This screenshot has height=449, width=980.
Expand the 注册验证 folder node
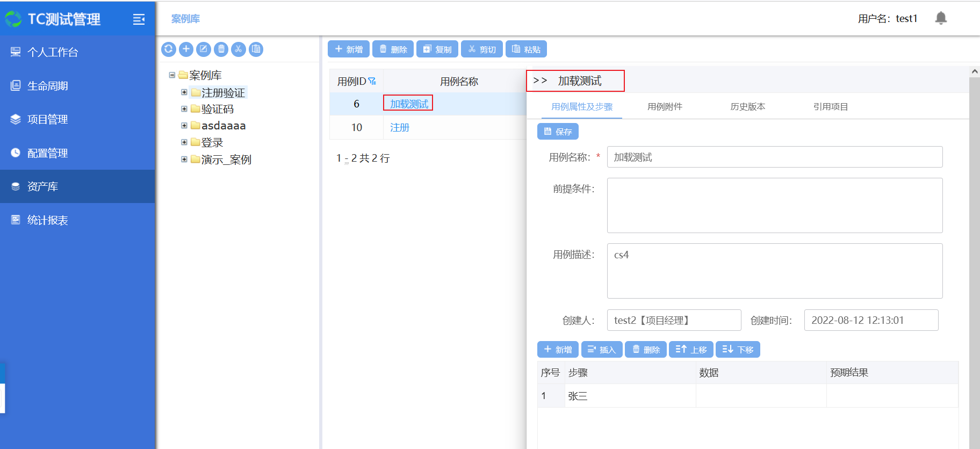tap(184, 92)
